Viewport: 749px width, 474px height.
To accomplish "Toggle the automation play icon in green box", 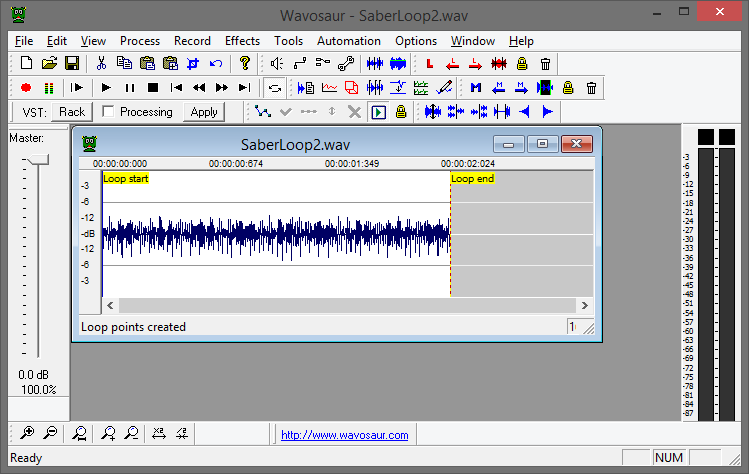I will point(378,112).
